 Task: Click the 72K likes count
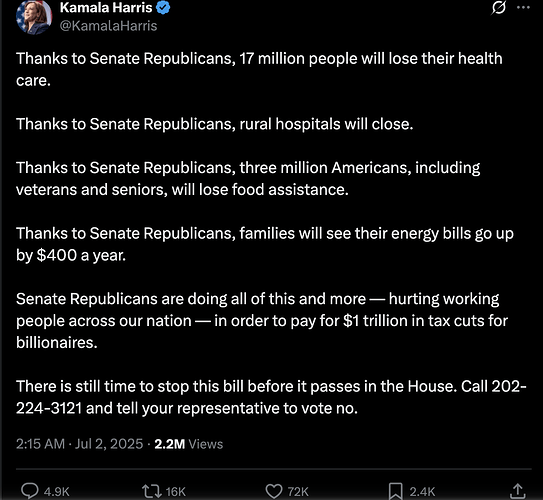tap(298, 492)
